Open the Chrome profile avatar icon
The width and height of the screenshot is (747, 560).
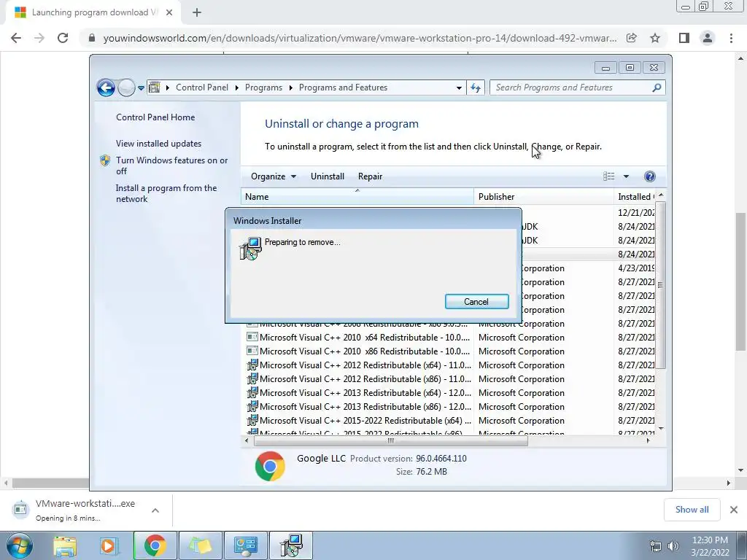click(x=708, y=38)
